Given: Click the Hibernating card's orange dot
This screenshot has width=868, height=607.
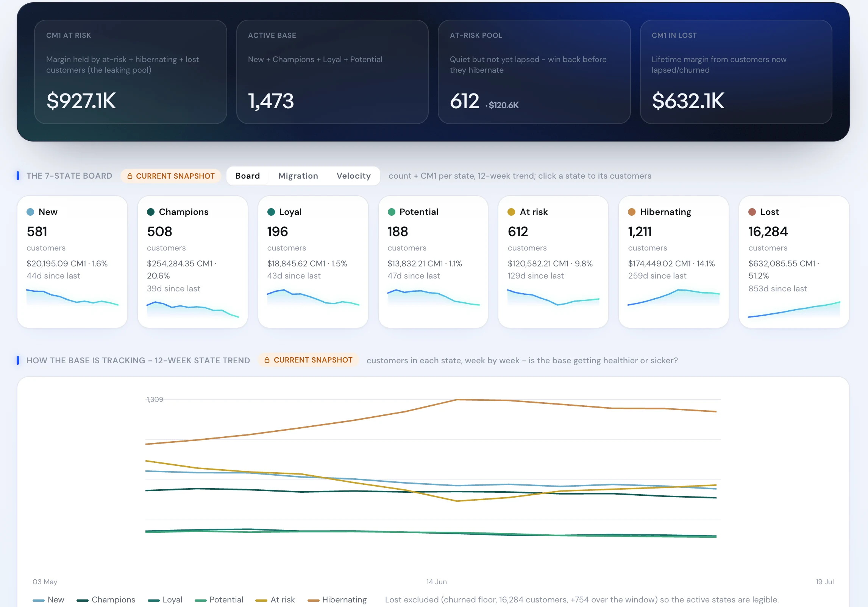Looking at the screenshot, I should tap(632, 212).
